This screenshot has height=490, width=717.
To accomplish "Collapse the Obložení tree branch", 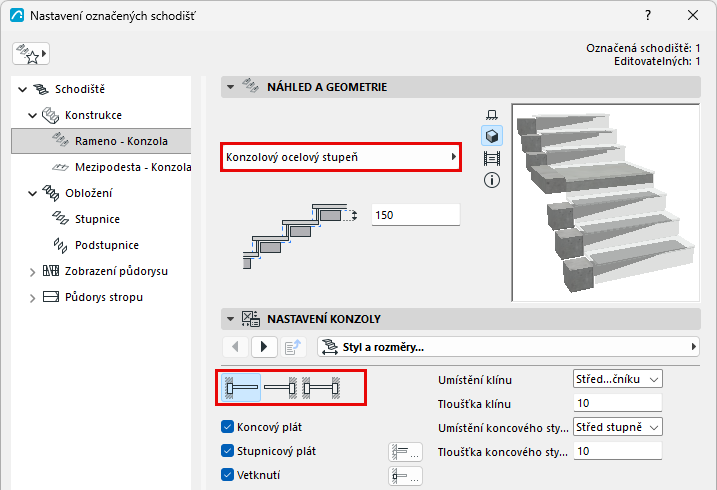I will point(32,193).
